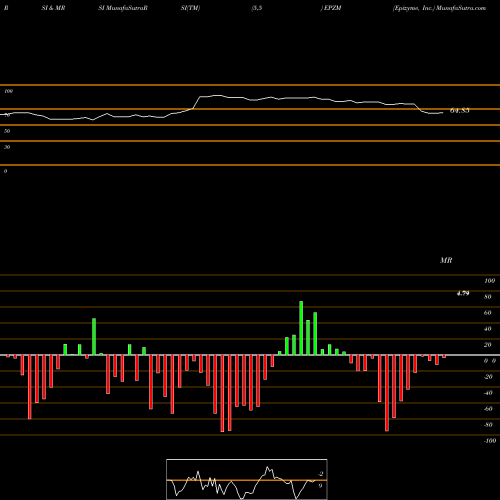The width and height of the screenshot is (500, 500).
Task: Click the tallest green histogram bar
Action: point(301,328)
